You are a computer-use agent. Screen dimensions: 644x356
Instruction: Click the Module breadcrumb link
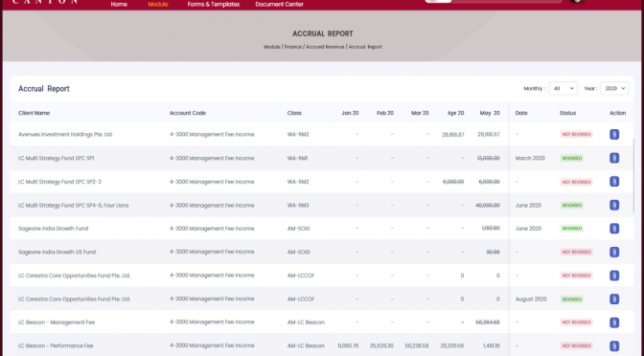271,47
